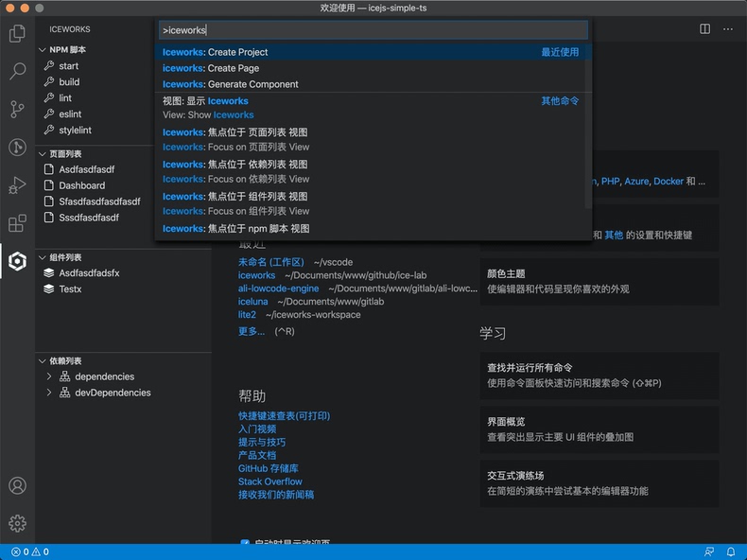Open the Extensions view icon
The image size is (747, 560).
(17, 223)
